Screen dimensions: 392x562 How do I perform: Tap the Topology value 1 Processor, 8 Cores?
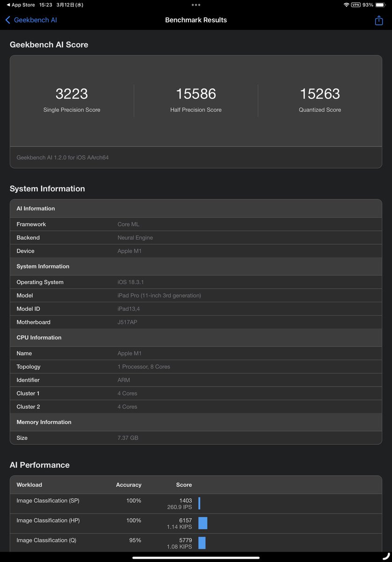pyautogui.click(x=144, y=367)
